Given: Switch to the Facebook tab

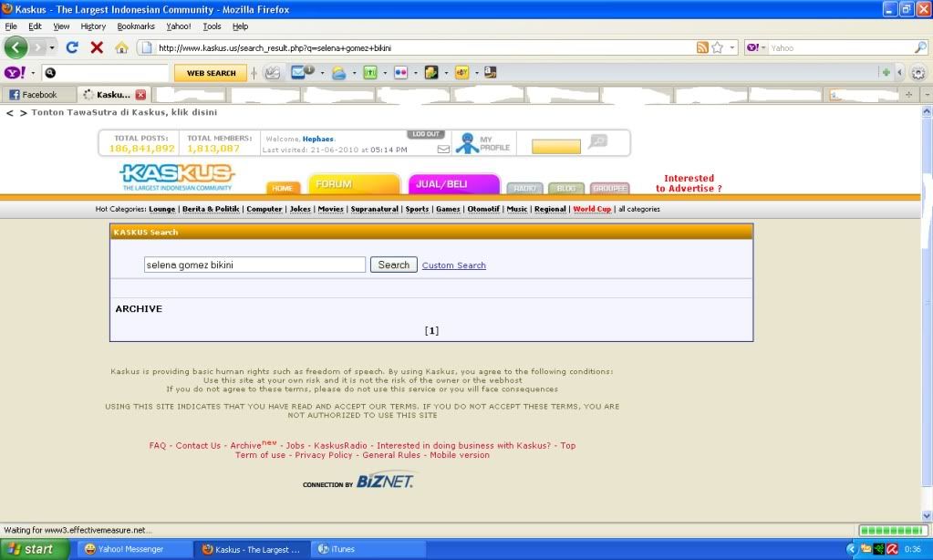Looking at the screenshot, I should pyautogui.click(x=38, y=95).
